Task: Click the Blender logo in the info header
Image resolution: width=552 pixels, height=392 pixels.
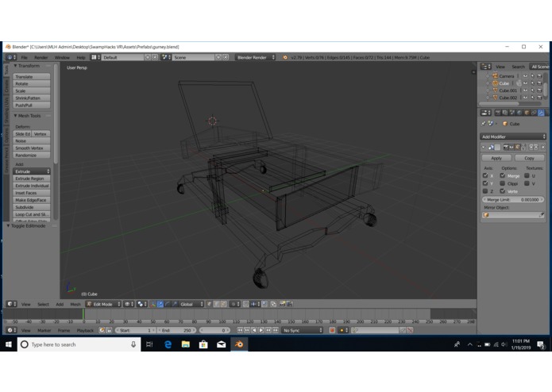Action: tap(285, 57)
